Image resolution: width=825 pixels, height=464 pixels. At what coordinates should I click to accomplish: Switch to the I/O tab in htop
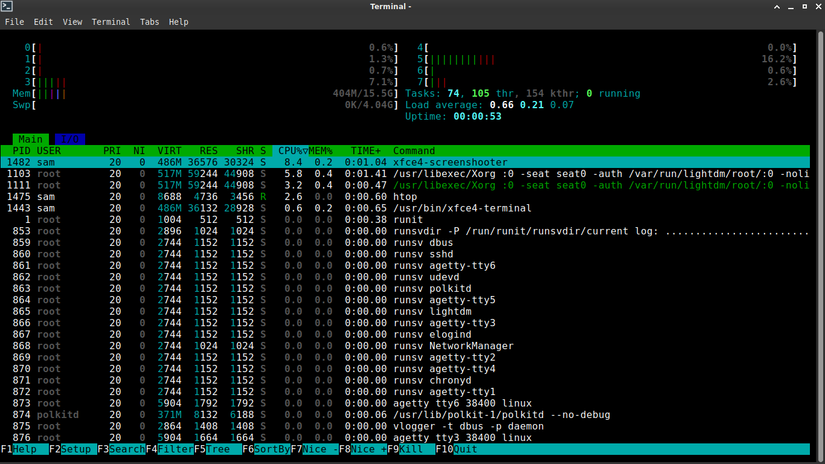69,139
